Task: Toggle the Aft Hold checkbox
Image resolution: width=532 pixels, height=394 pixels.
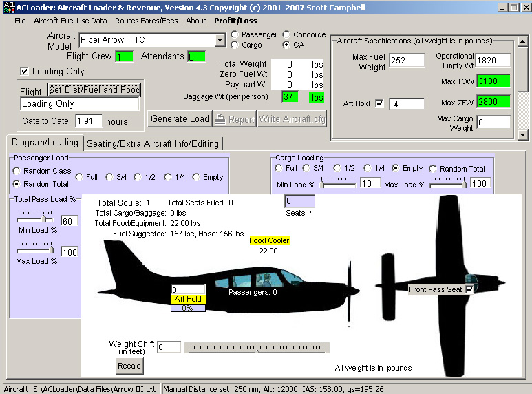Action: pos(380,104)
